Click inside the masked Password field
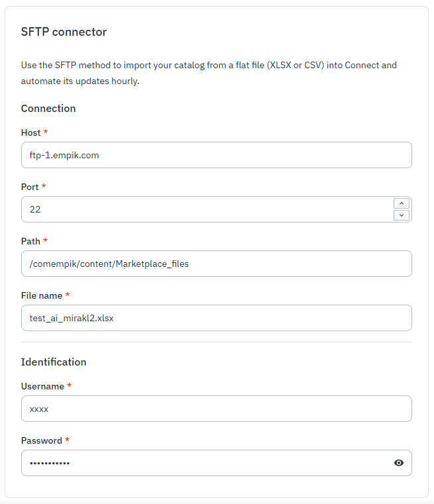 coord(205,463)
